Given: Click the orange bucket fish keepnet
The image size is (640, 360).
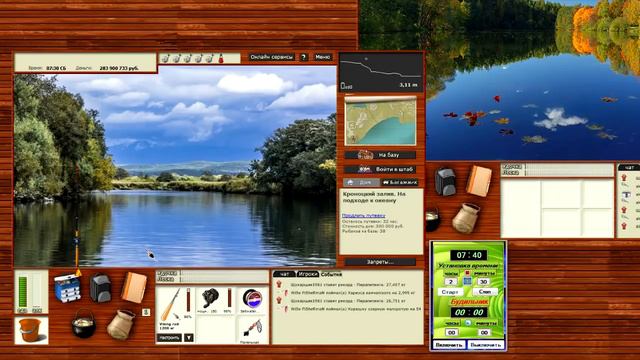Looking at the screenshot, I should pyautogui.click(x=31, y=331).
